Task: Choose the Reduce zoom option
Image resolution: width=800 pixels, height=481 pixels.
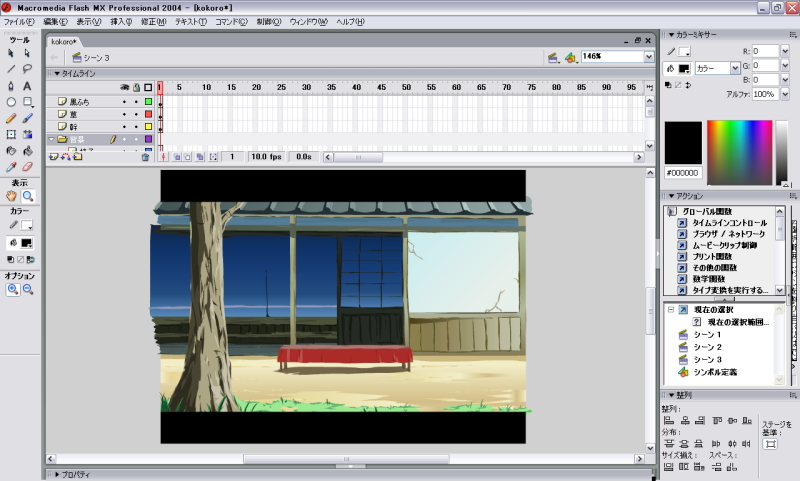Action: [x=28, y=289]
